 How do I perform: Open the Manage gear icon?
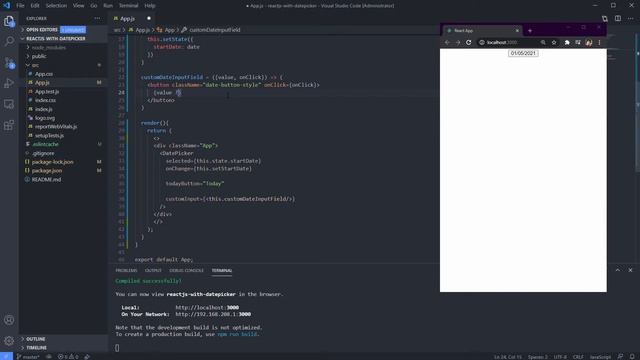pos(9,340)
